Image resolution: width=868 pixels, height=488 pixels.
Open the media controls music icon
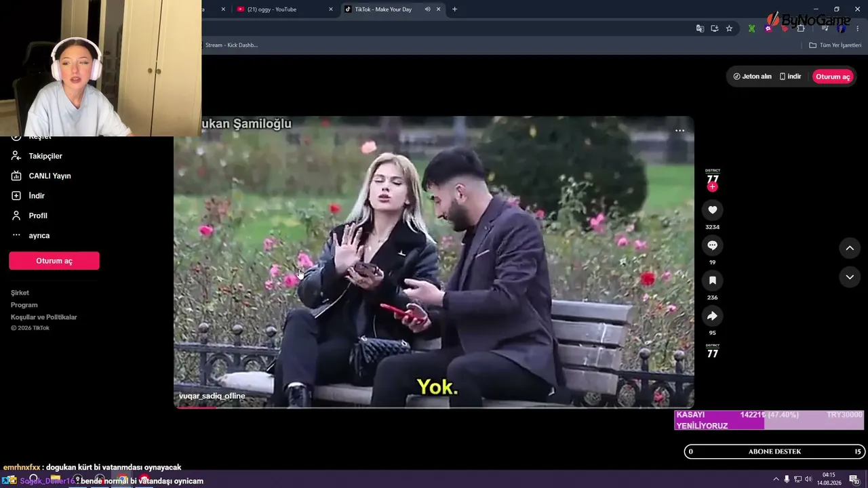825,28
